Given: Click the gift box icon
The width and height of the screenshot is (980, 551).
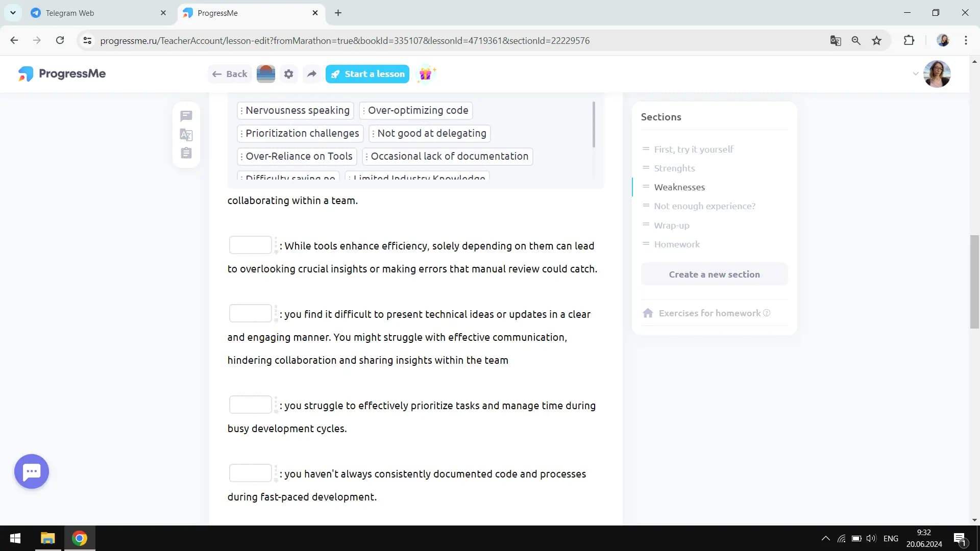Looking at the screenshot, I should 426,74.
